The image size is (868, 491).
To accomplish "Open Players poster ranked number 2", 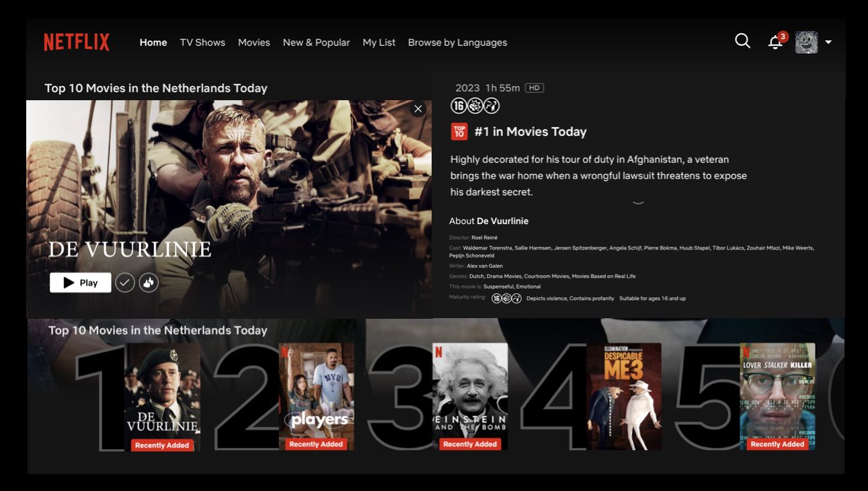I will point(317,396).
